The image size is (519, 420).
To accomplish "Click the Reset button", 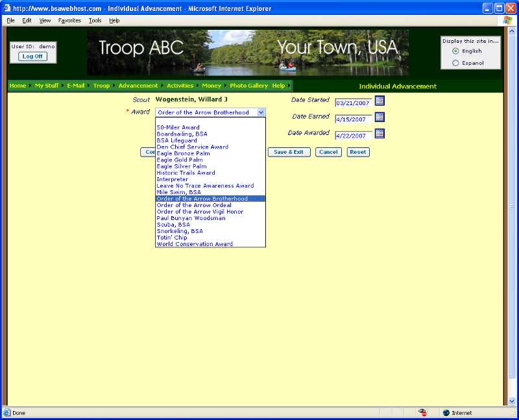I will (358, 152).
